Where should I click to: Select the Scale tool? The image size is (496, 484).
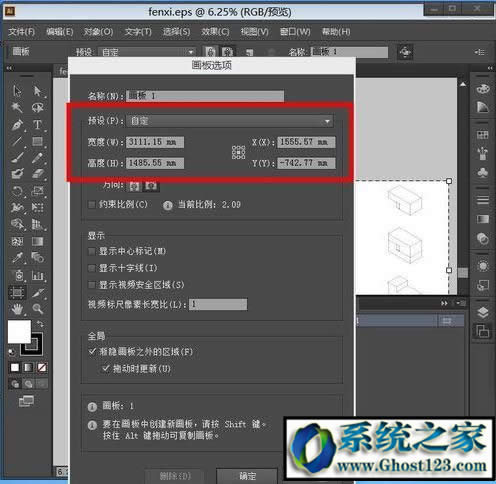37,191
